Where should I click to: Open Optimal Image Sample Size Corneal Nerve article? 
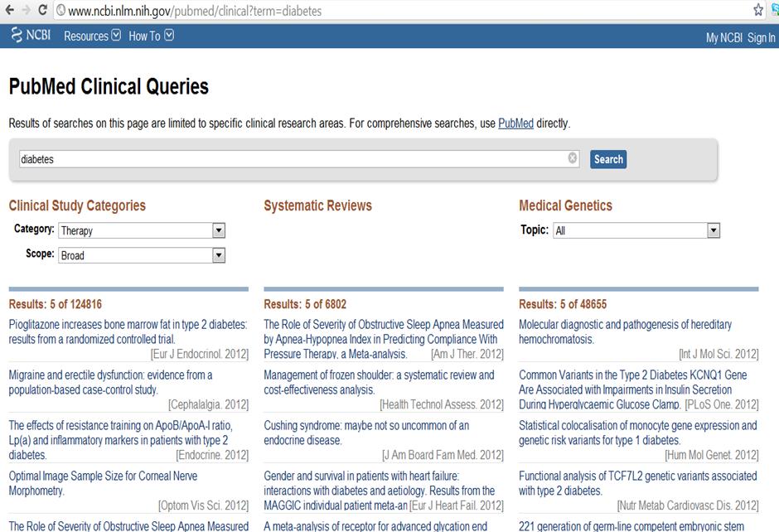tap(103, 483)
